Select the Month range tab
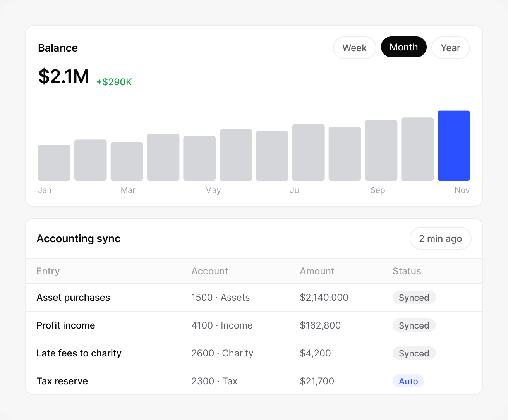 pyautogui.click(x=403, y=47)
